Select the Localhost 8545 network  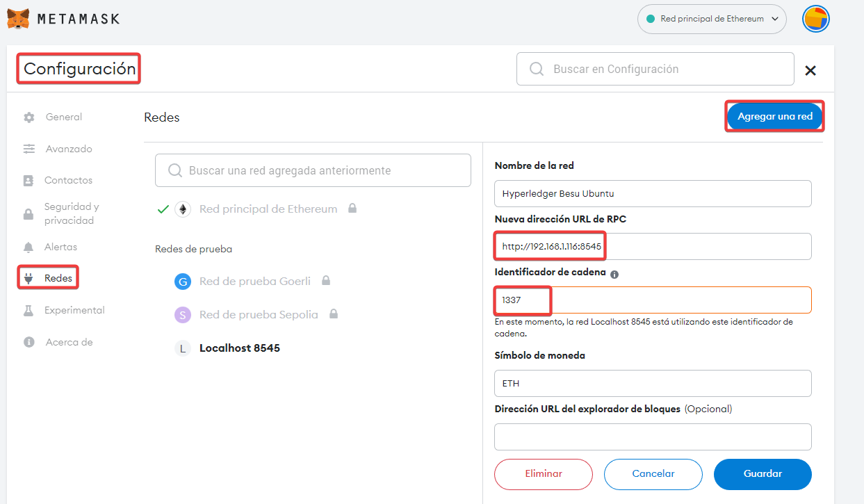(239, 348)
